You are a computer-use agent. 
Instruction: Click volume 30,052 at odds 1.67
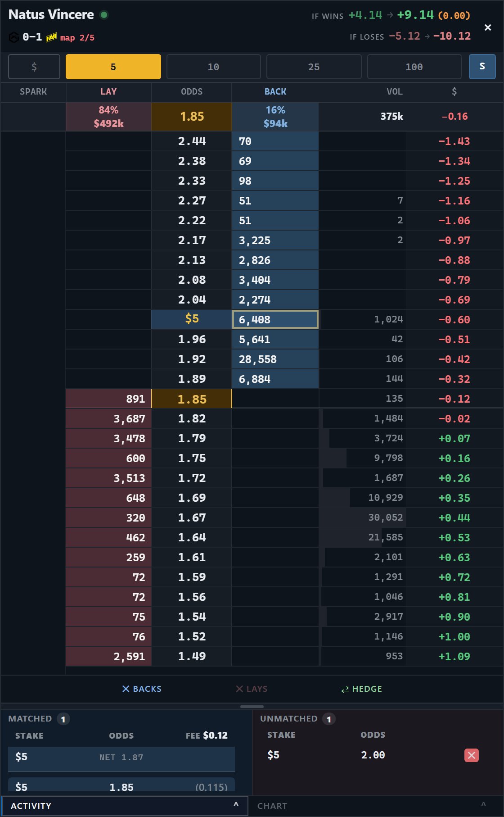pyautogui.click(x=362, y=518)
